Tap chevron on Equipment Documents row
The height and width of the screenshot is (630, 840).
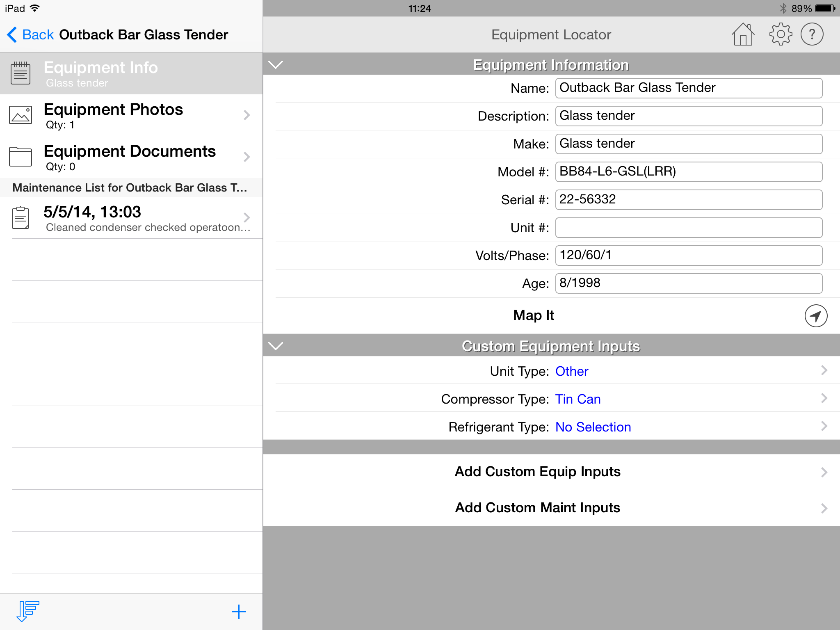pos(247,157)
